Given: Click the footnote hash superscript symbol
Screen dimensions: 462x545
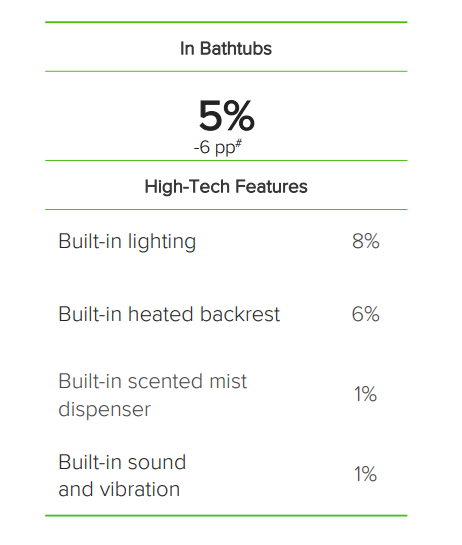Looking at the screenshot, I should 238,143.
